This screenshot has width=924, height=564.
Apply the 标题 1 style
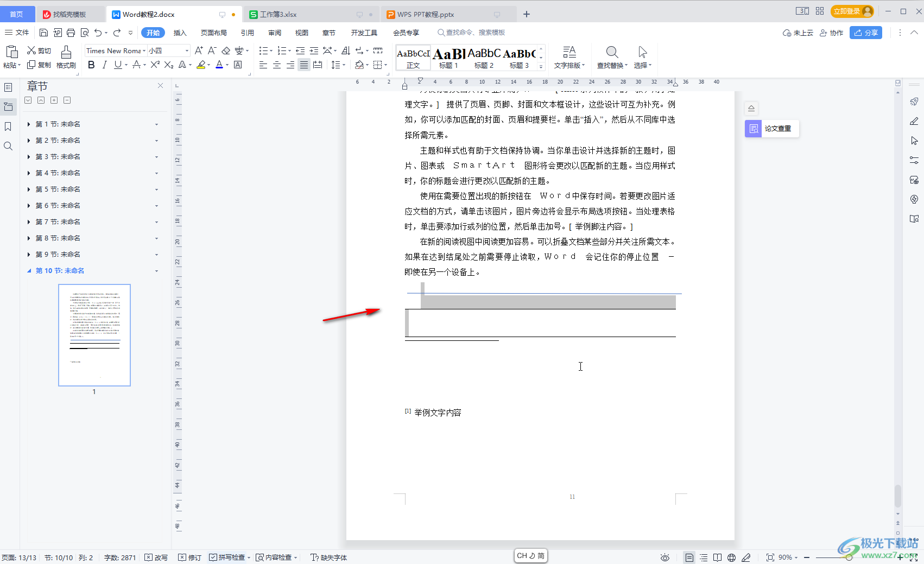[448, 58]
